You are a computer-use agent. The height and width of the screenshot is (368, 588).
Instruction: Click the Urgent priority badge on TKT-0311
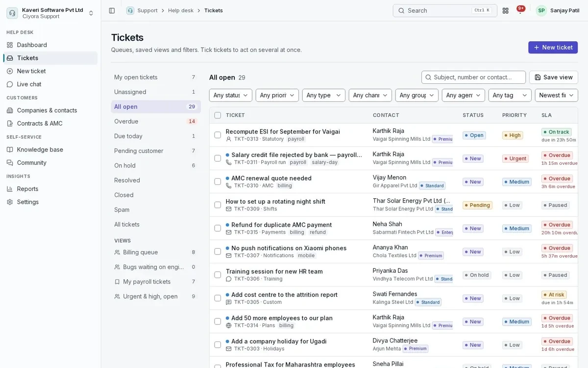click(515, 158)
